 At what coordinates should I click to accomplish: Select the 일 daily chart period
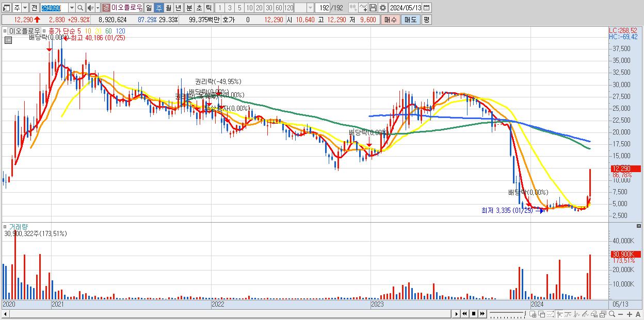pyautogui.click(x=149, y=8)
